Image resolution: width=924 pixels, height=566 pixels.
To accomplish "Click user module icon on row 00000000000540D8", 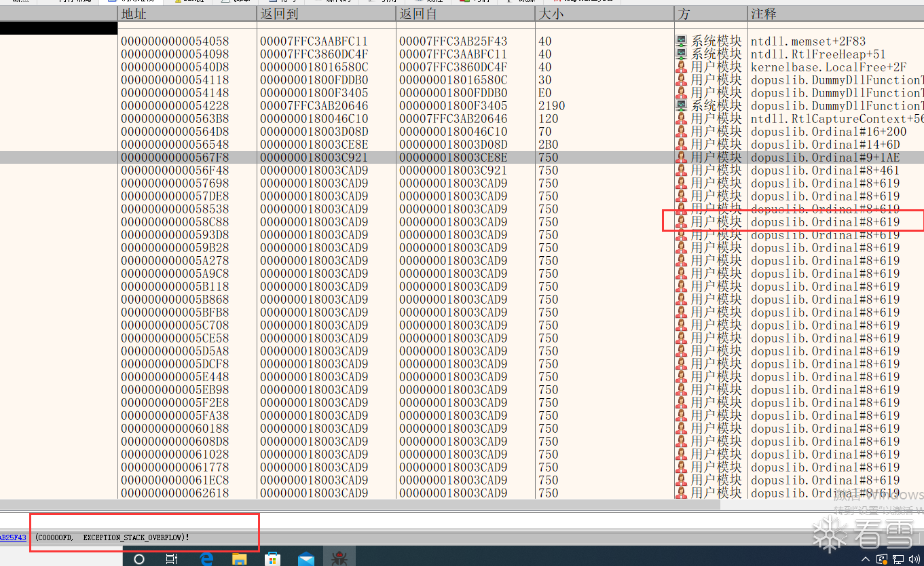I will click(682, 67).
